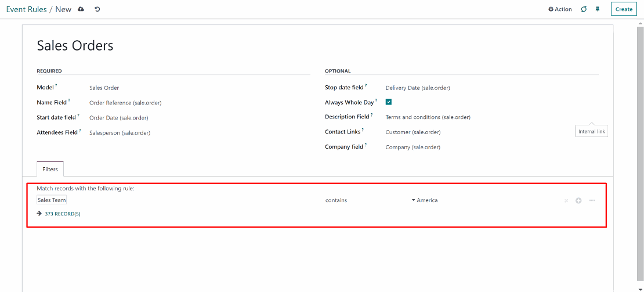
Task: Open the America value dropdown
Action: (x=425, y=200)
